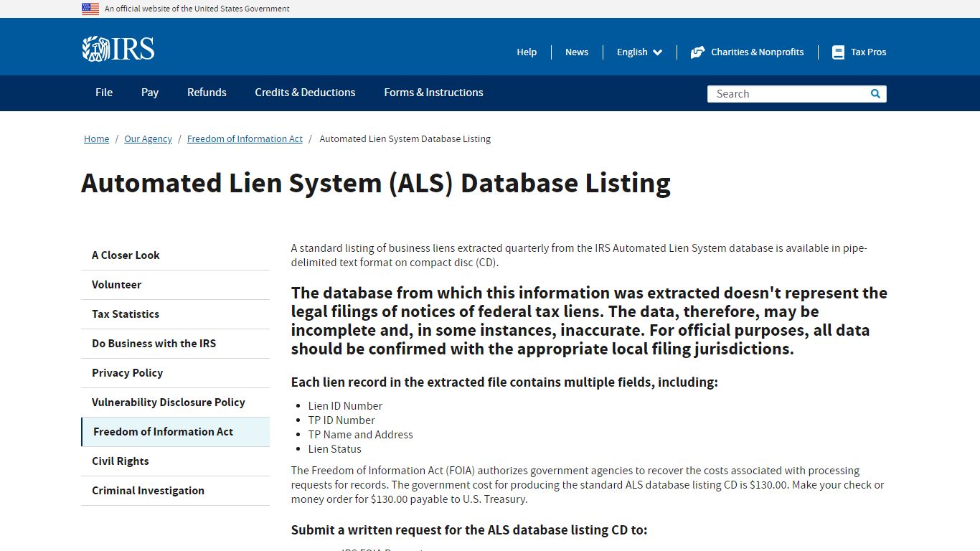
Task: Expand the English language chevron
Action: [x=658, y=52]
